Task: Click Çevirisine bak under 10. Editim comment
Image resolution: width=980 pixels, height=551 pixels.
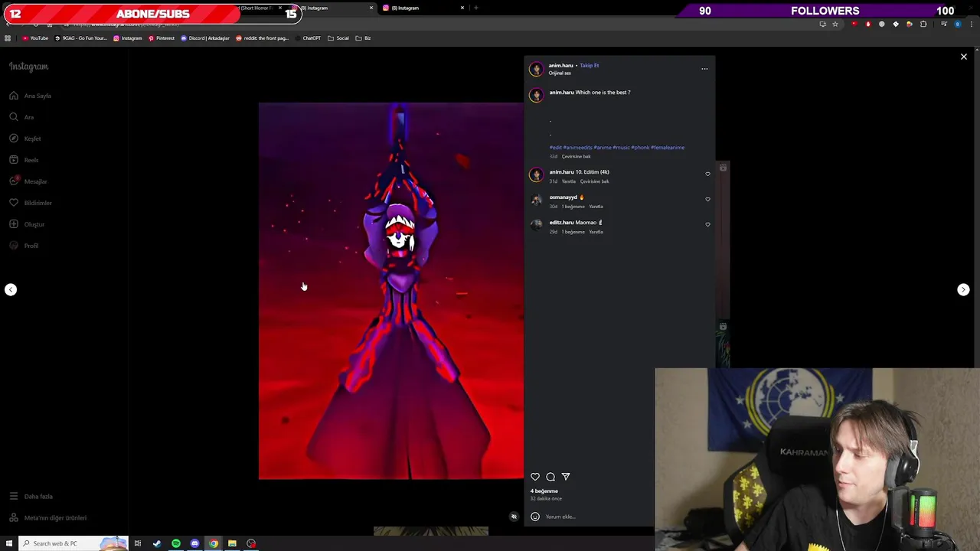Action: pyautogui.click(x=594, y=181)
